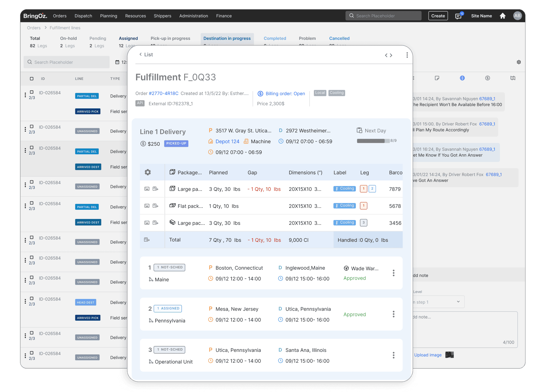This screenshot has height=392, width=545.
Task: Click the Create button
Action: (438, 16)
